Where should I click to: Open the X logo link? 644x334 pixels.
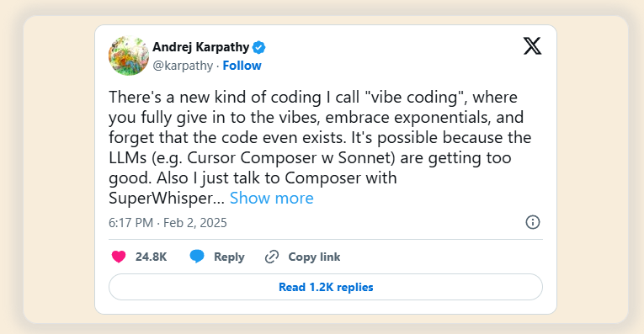coord(532,46)
